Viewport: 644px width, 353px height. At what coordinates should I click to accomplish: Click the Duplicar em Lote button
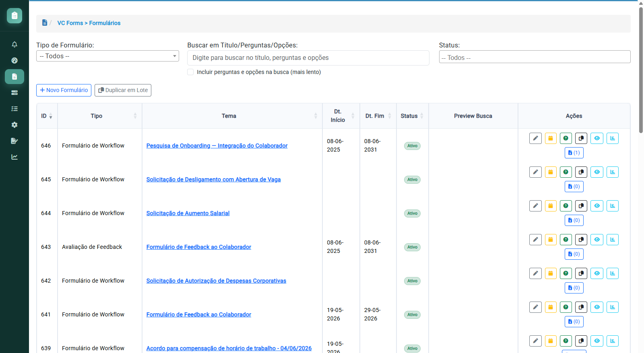[123, 90]
